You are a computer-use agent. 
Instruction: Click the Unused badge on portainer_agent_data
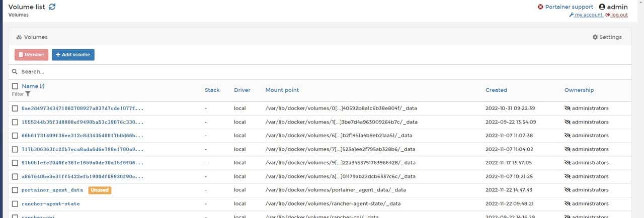tap(100, 190)
